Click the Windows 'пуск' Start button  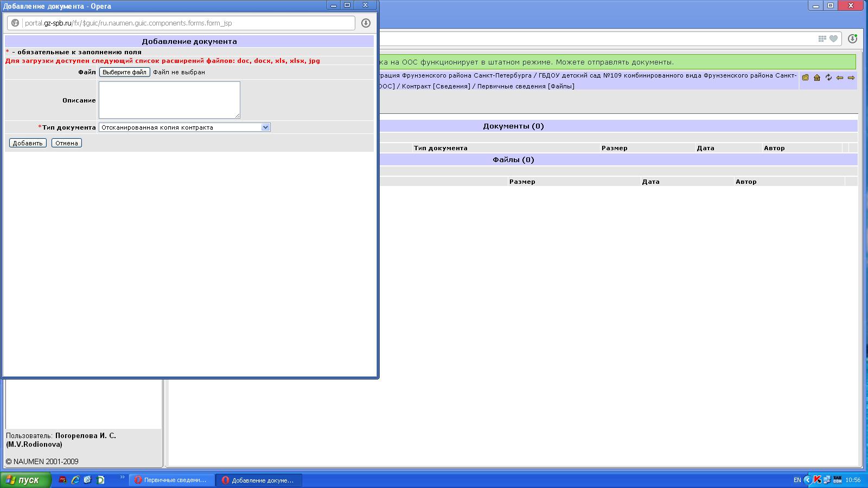25,480
